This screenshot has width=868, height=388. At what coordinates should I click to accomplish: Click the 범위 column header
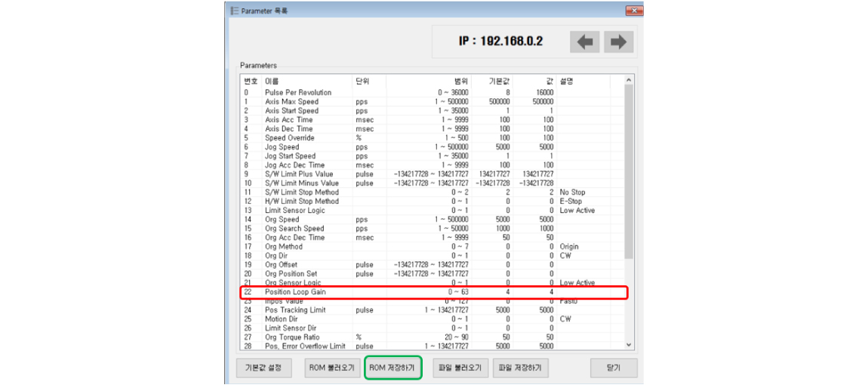pyautogui.click(x=429, y=82)
